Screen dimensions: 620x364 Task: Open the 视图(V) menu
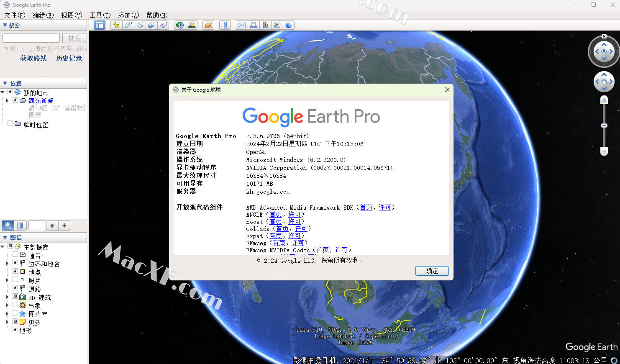(72, 15)
